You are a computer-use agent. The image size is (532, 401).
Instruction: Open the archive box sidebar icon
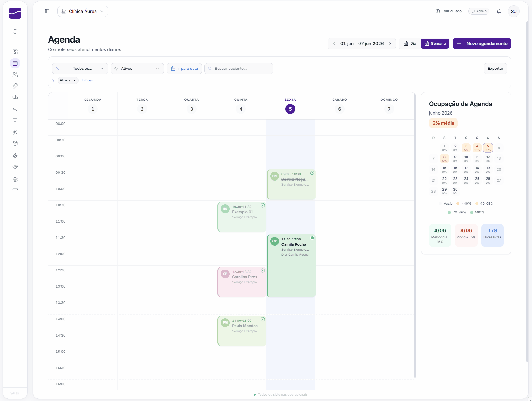tap(15, 191)
